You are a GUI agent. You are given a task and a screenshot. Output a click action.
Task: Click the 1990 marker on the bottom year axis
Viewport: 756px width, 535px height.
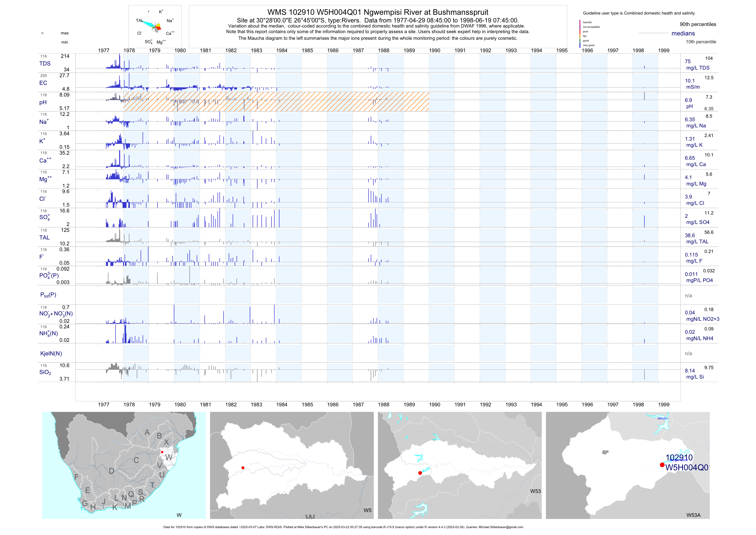434,405
